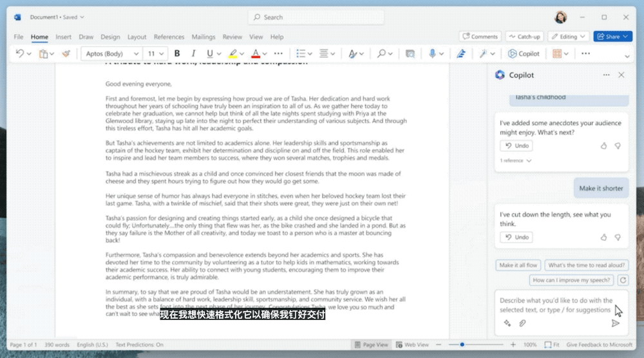Expand the '1 reference' disclosure
The height and width of the screenshot is (358, 644).
pyautogui.click(x=516, y=160)
